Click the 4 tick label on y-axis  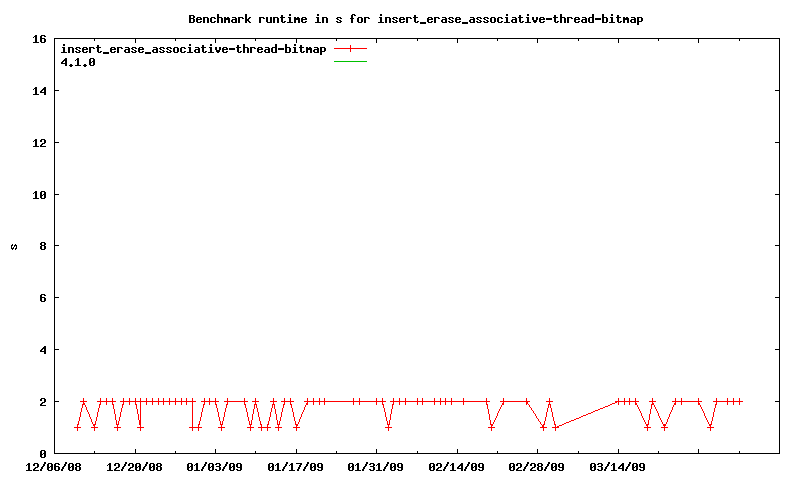42,350
